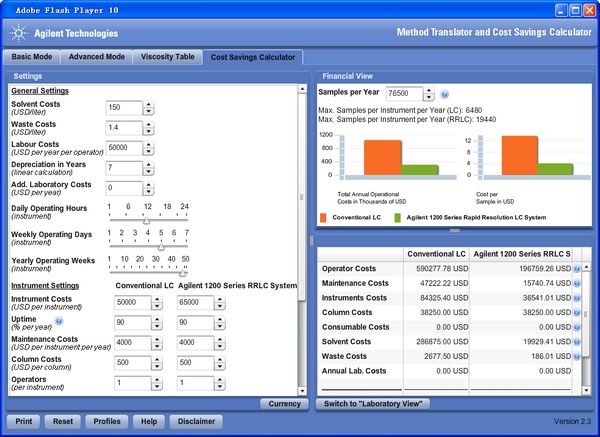
Task: Click the orange Conventional LC legend swatch
Action: pos(323,218)
